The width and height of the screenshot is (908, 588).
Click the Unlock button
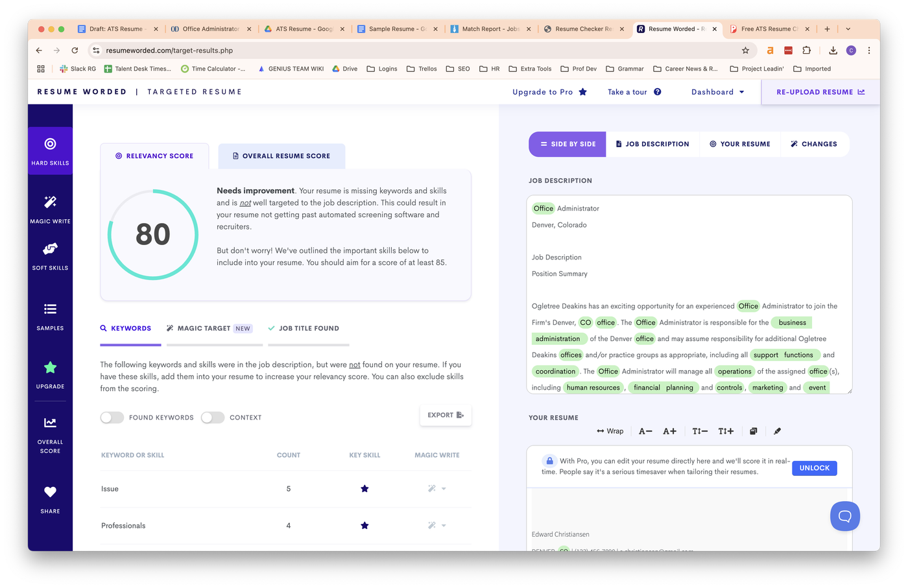pos(815,468)
